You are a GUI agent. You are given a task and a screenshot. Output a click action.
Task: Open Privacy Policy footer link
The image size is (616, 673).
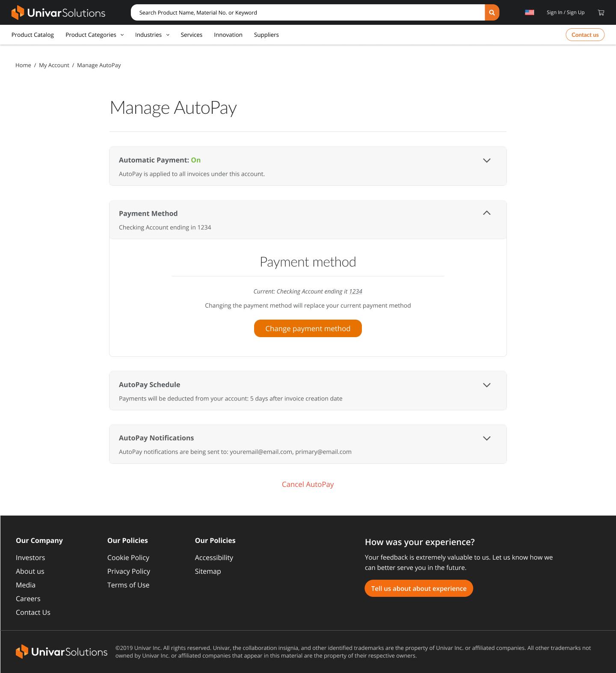tap(129, 571)
